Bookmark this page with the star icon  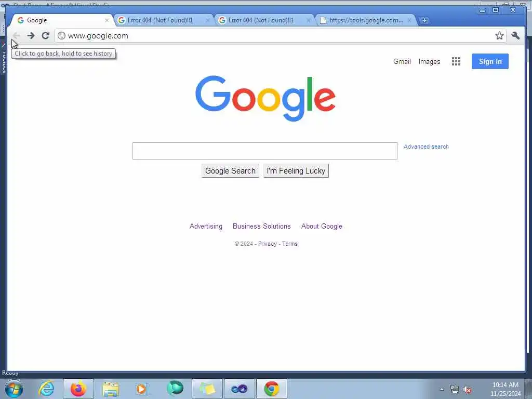click(499, 36)
